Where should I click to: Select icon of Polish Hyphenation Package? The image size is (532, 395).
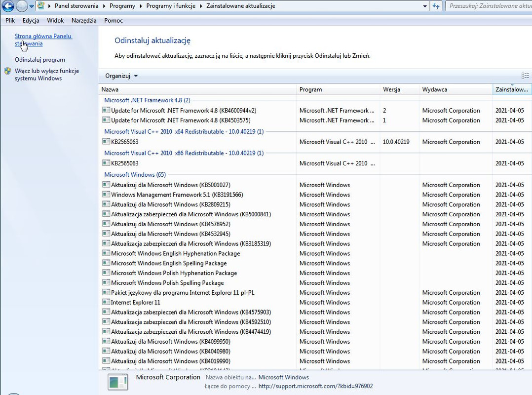[106, 273]
